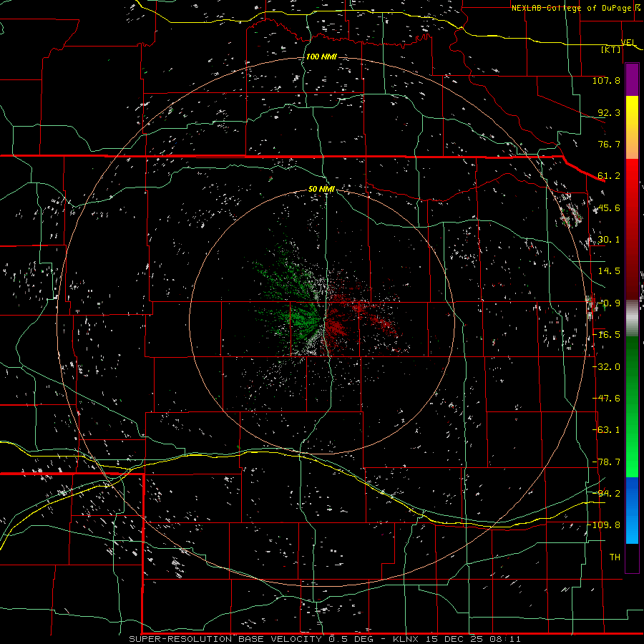Click the TH threshold legend label
The image size is (644, 644).
coord(615,557)
